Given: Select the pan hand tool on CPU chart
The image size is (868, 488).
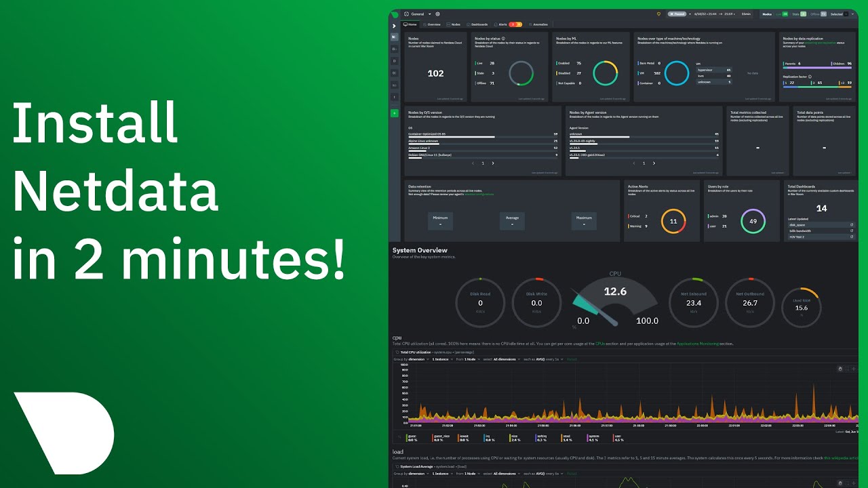Looking at the screenshot, I should pos(840,369).
